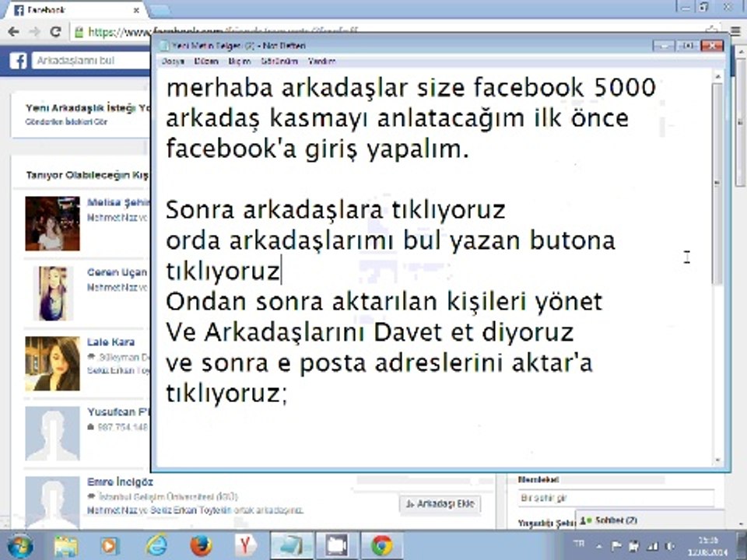Minimize the Notepad window
Screen dimensions: 747x560
click(664, 46)
